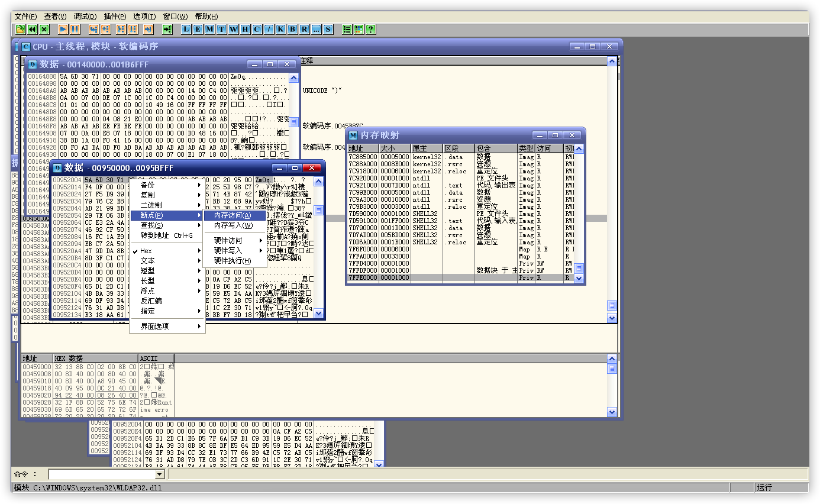Expand the 界面选项 submenu
Image resolution: width=820 pixels, height=504 pixels.
click(155, 326)
